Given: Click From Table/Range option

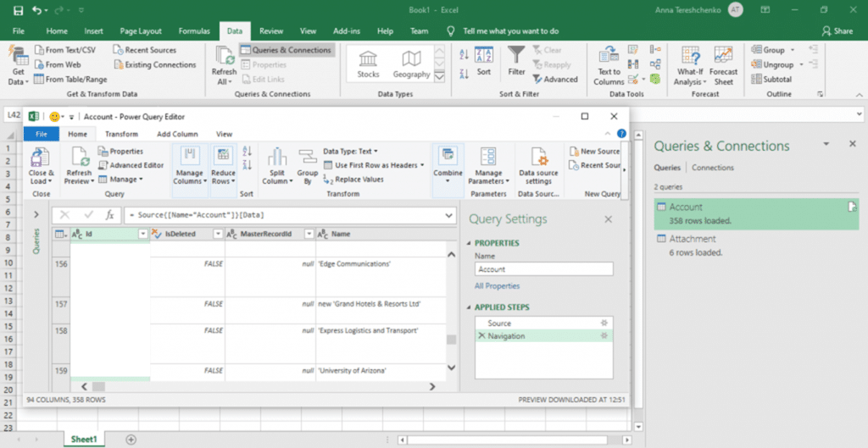Looking at the screenshot, I should (x=70, y=79).
